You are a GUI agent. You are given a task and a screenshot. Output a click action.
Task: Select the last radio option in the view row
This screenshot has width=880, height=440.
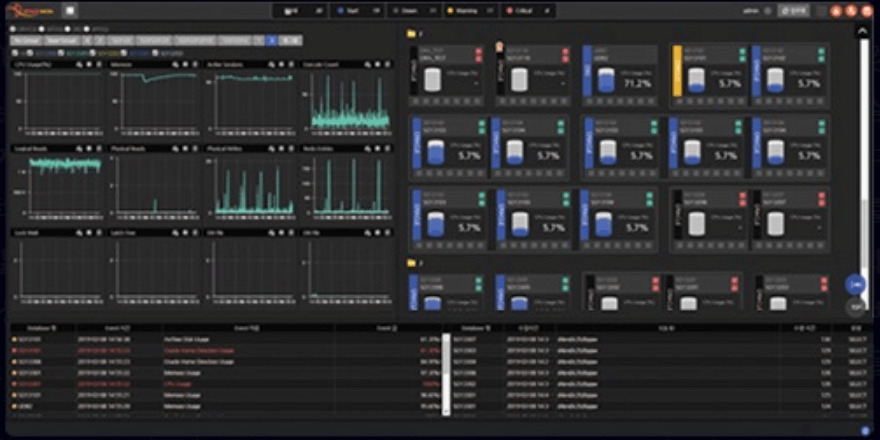tap(88, 28)
